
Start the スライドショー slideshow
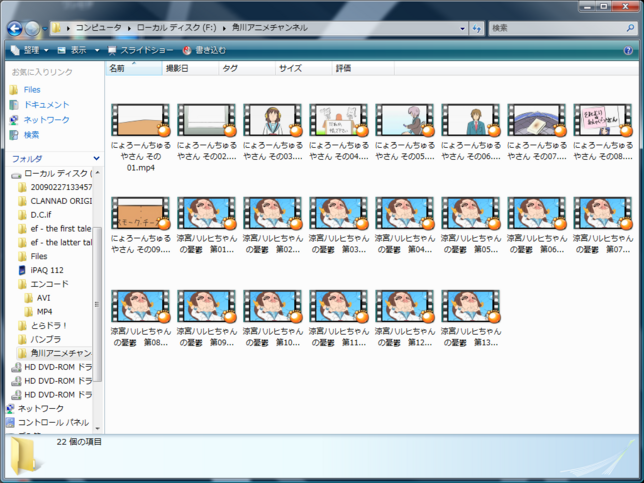coord(140,51)
